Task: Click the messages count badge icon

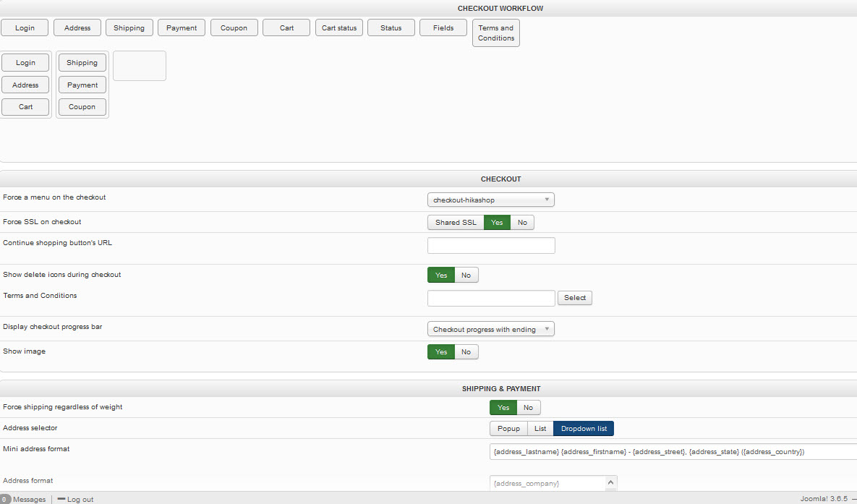Action: tap(4, 499)
